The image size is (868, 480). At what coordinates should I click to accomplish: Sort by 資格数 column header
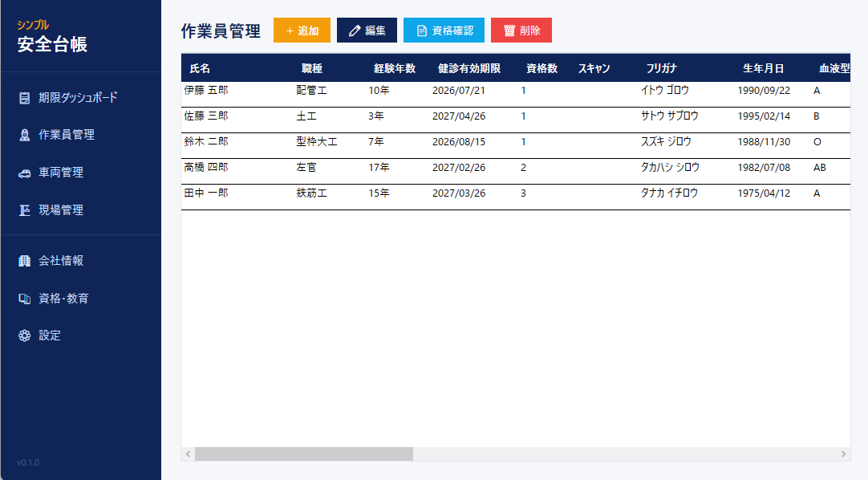point(541,69)
